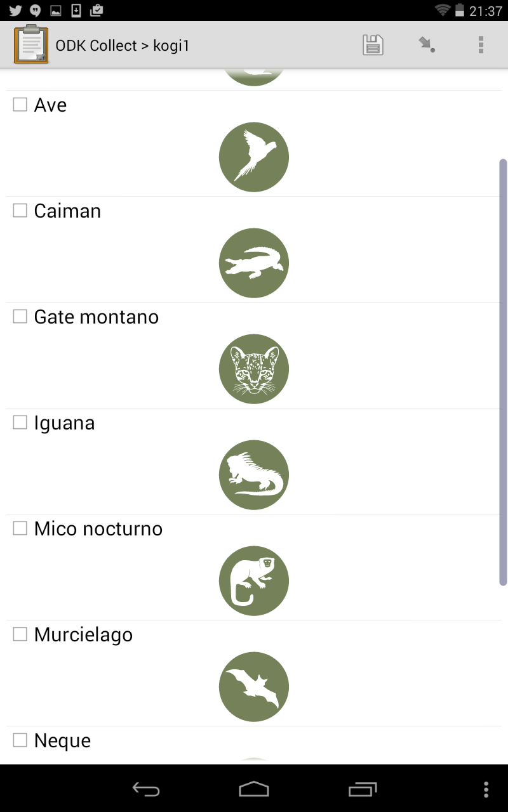Enable the Gate montano checkbox

[20, 317]
